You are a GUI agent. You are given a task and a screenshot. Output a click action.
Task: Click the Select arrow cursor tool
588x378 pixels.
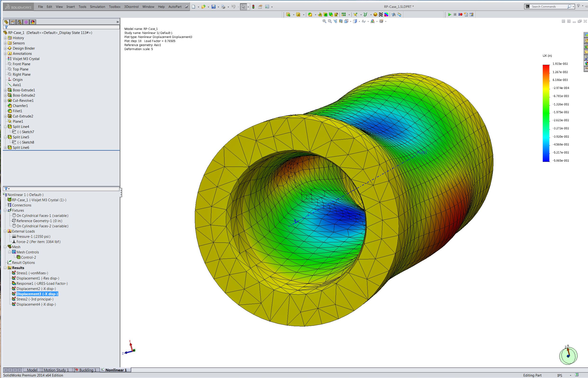click(243, 7)
